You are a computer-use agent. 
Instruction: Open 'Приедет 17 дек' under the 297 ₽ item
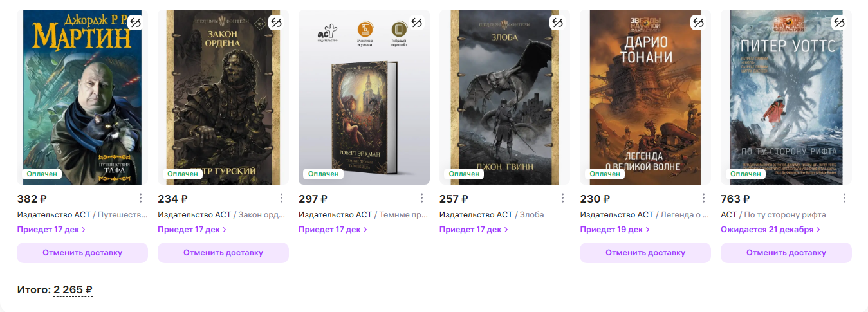click(x=333, y=230)
